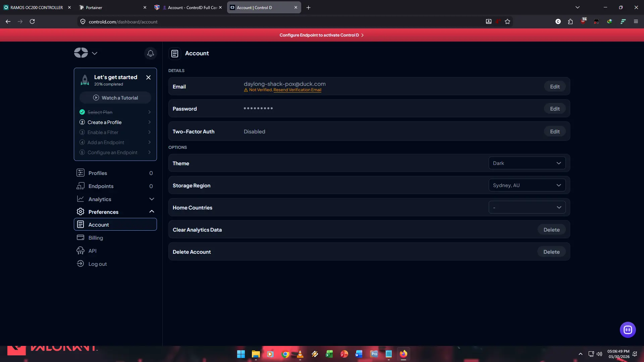
Task: Delete Clear Analytics Data
Action: [x=551, y=230]
